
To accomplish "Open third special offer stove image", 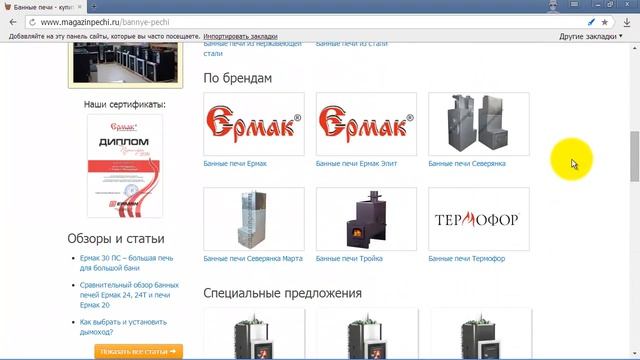I will (481, 334).
